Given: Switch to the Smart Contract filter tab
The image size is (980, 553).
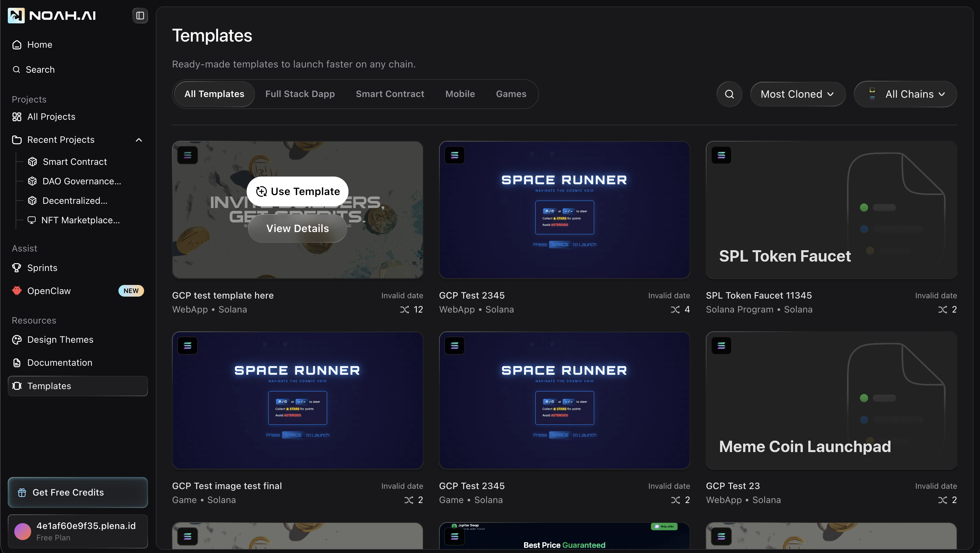Looking at the screenshot, I should pyautogui.click(x=390, y=93).
